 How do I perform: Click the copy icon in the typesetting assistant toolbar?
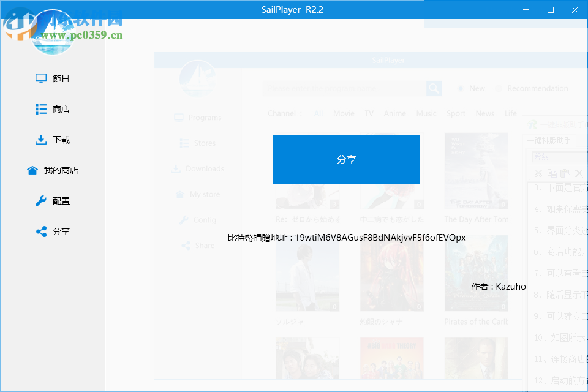point(552,173)
